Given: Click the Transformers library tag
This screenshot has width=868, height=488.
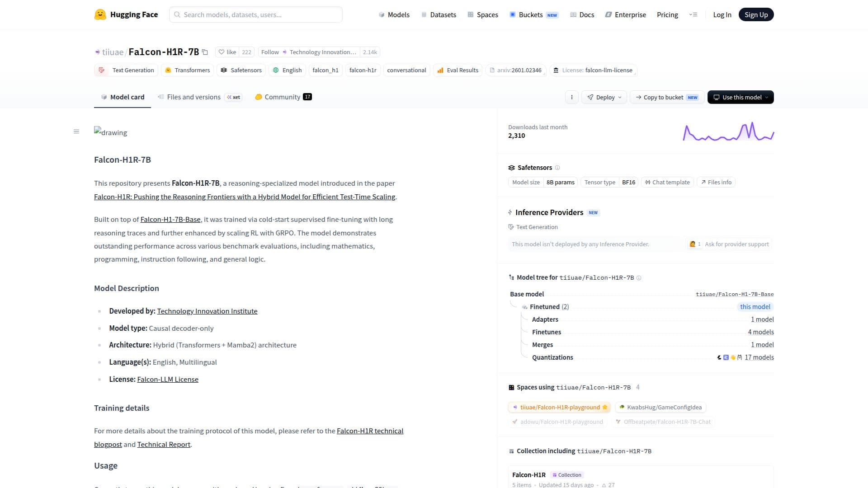Looking at the screenshot, I should click(x=188, y=70).
